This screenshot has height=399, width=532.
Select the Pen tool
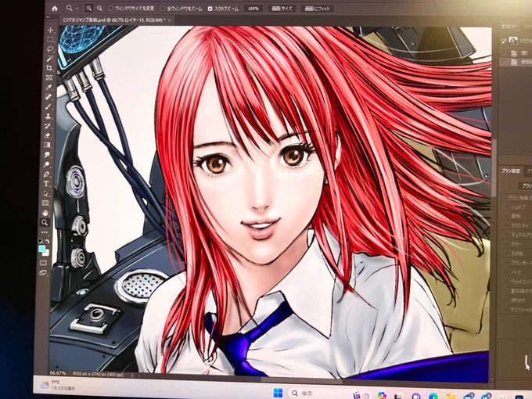(x=46, y=174)
